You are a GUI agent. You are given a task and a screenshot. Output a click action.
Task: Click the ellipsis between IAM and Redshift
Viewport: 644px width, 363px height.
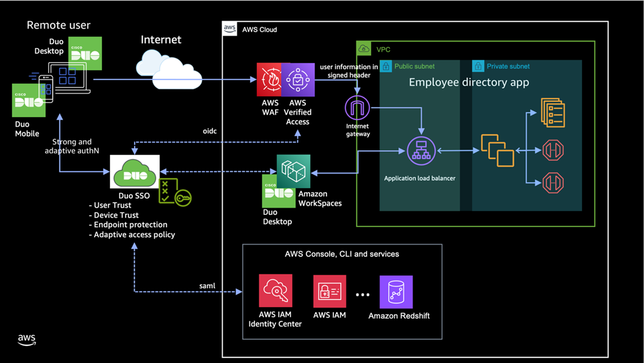(362, 295)
